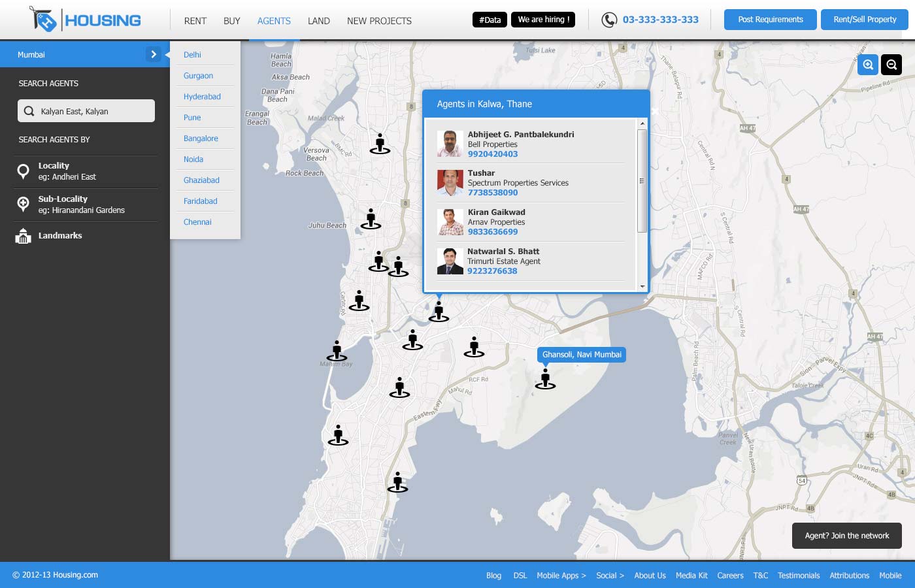Image resolution: width=915 pixels, height=588 pixels.
Task: Open the Mobile Apps footer submenu
Action: tap(561, 576)
